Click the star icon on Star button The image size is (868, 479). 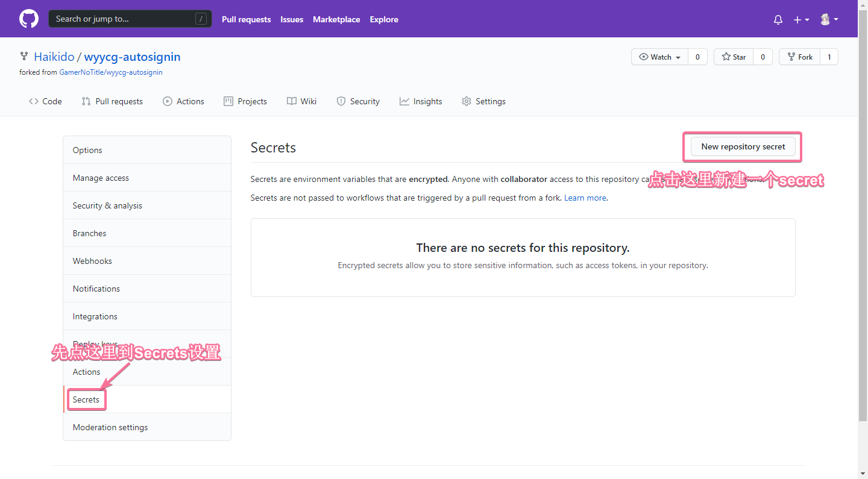coord(726,57)
